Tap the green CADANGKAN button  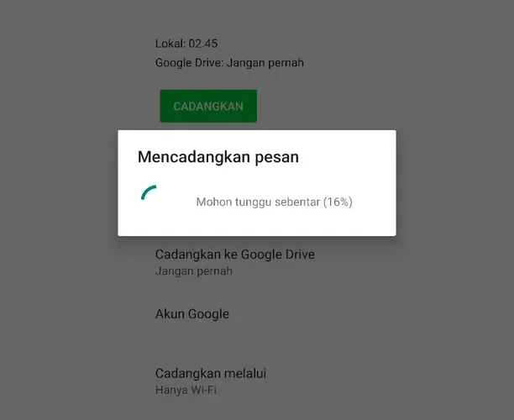[208, 106]
